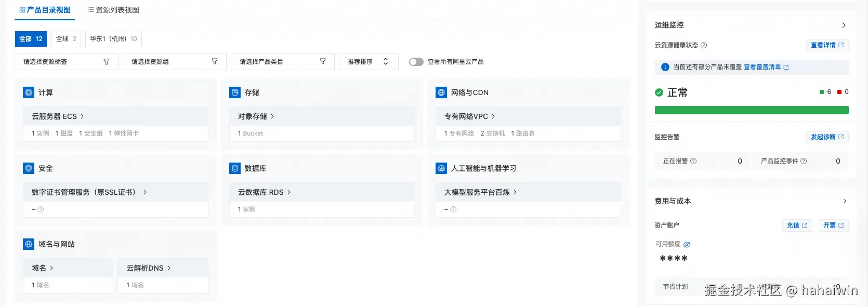Select the blue info icon in coverage notice
The width and height of the screenshot is (868, 307).
[665, 67]
